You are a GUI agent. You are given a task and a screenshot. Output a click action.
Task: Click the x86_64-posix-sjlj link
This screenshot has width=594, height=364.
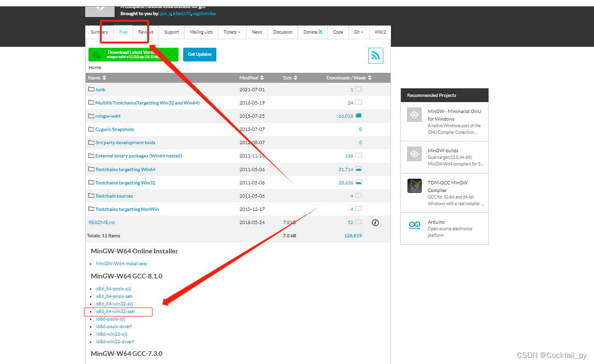115,289
